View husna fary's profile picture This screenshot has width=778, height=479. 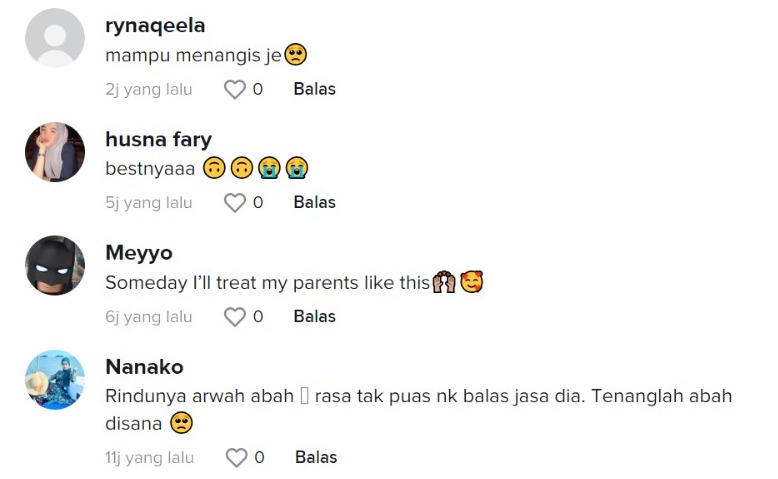55,152
